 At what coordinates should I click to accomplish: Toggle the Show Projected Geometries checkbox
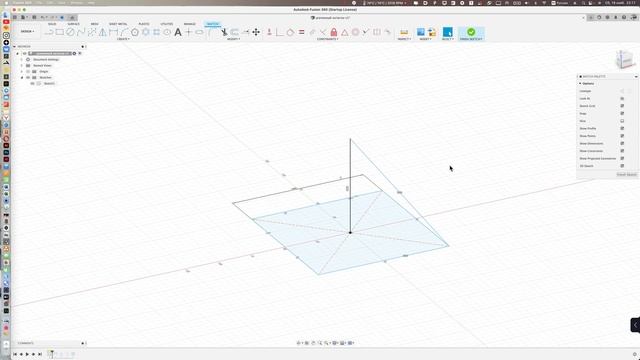pyautogui.click(x=622, y=158)
